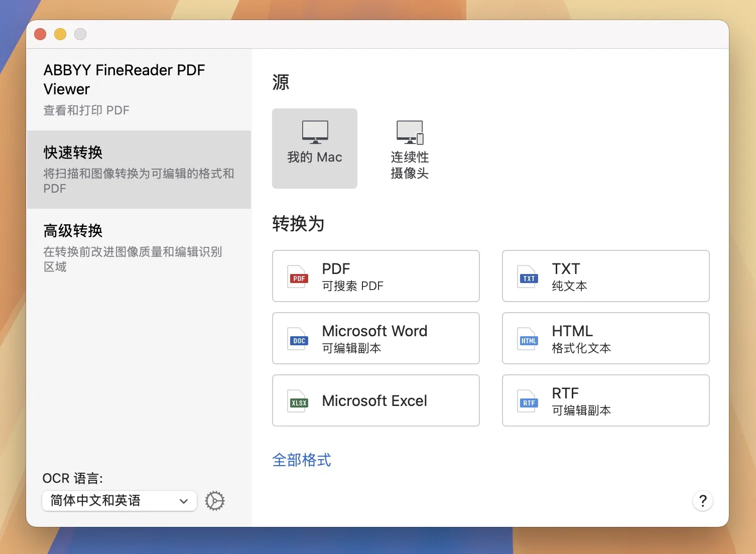This screenshot has width=756, height=554.
Task: Click the OCR 语言 label
Action: pyautogui.click(x=73, y=478)
